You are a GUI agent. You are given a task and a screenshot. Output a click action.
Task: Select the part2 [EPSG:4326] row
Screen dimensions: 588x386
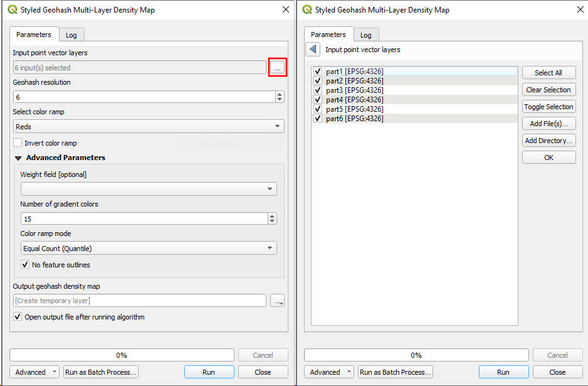[415, 80]
